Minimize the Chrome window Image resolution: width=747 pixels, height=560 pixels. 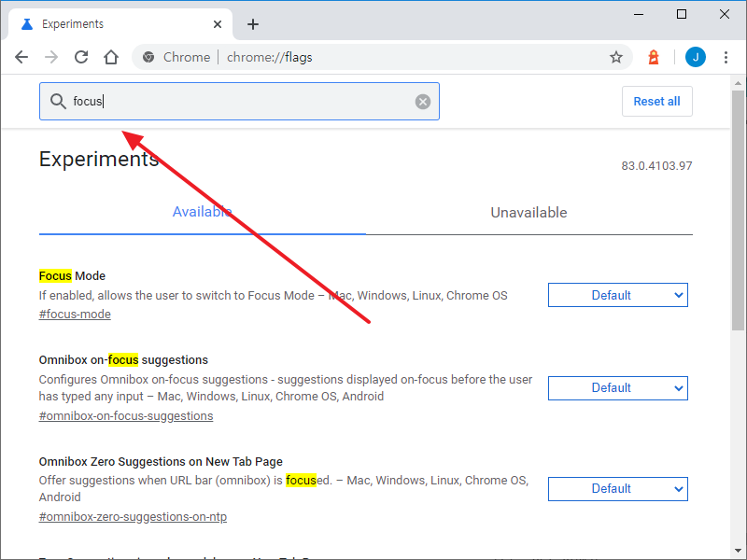(639, 14)
